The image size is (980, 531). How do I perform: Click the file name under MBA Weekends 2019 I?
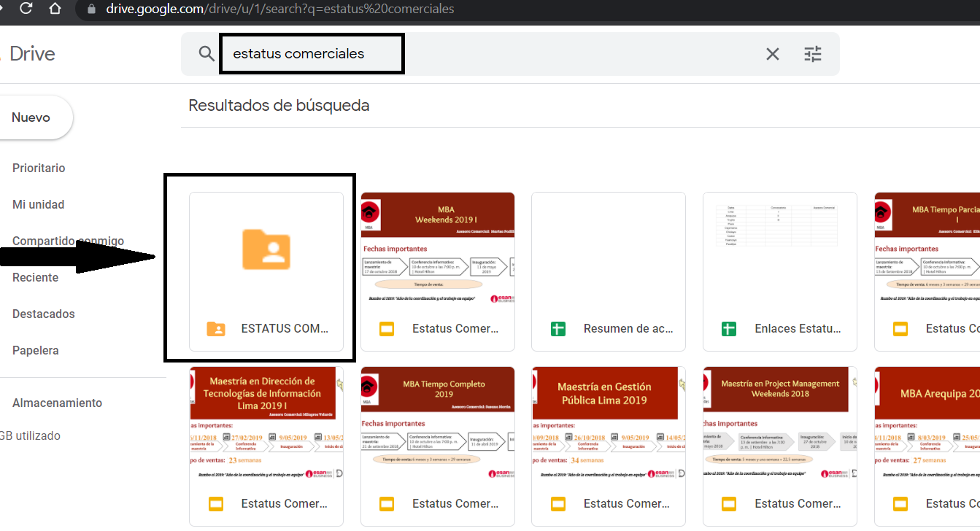click(455, 329)
